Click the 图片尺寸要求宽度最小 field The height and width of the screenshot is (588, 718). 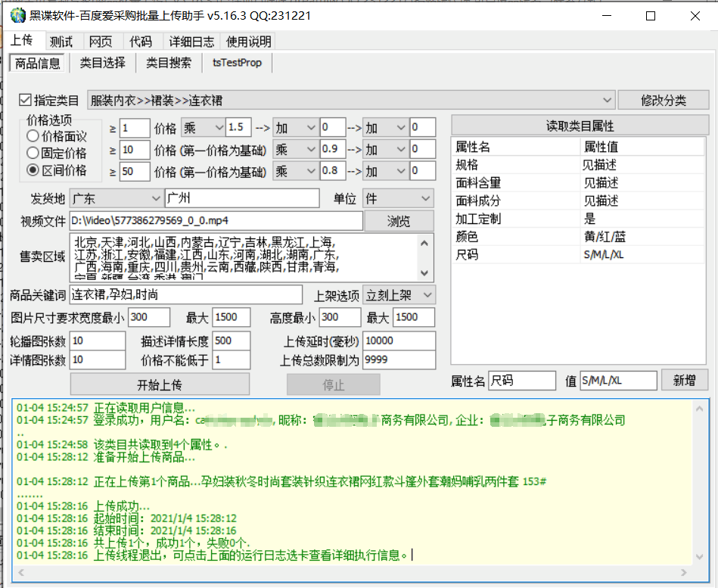click(x=149, y=317)
